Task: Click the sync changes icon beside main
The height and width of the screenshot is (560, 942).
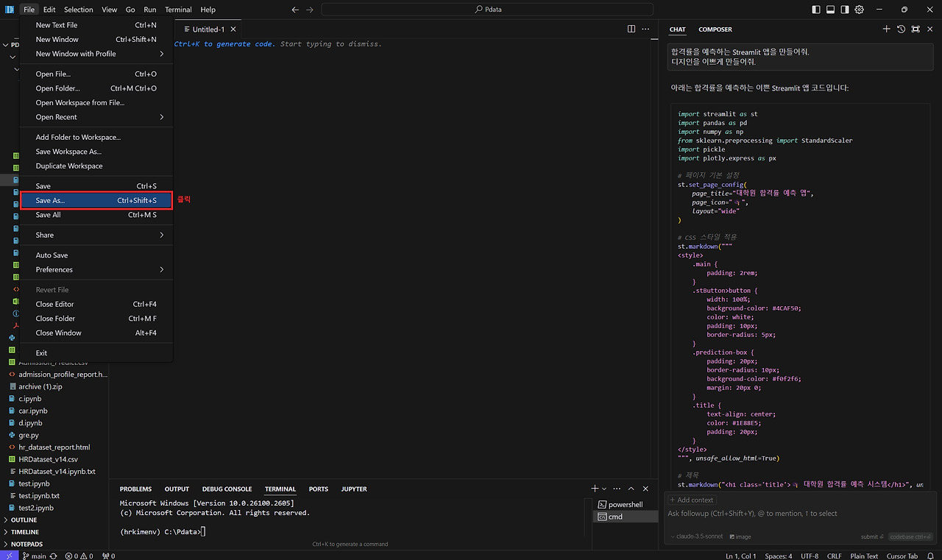Action: click(53, 556)
